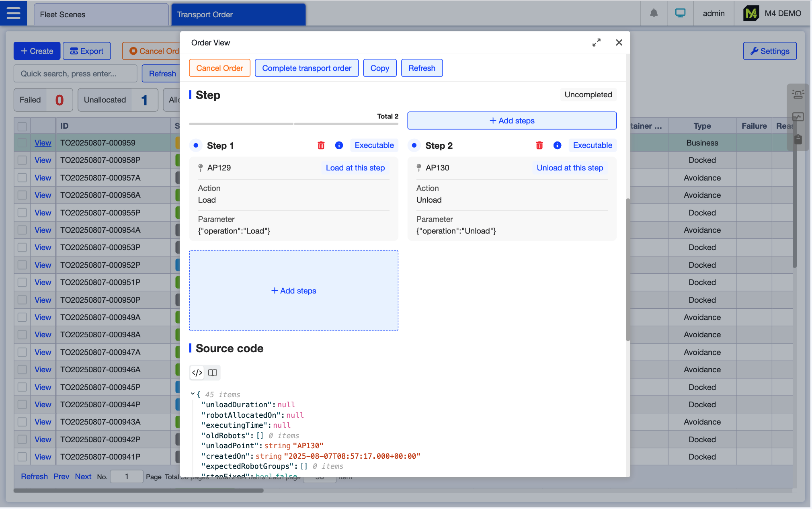Open View link for TO20250807-000957A
The width and height of the screenshot is (812, 509).
click(43, 178)
